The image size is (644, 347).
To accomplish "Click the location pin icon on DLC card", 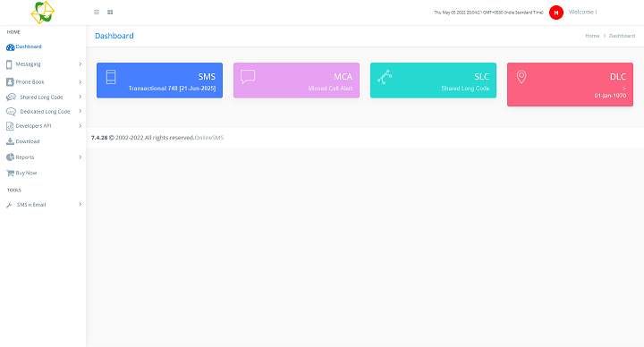I will [521, 77].
